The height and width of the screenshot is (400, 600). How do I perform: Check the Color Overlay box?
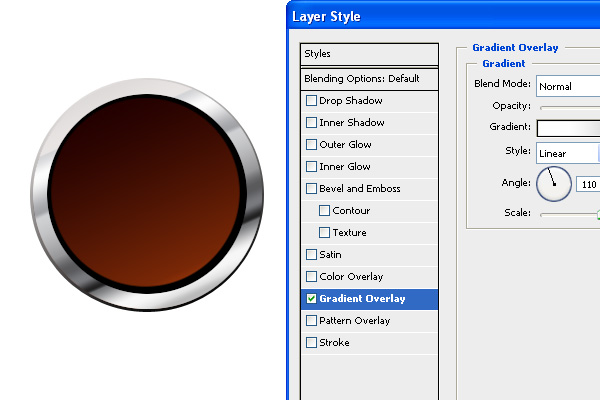[312, 277]
